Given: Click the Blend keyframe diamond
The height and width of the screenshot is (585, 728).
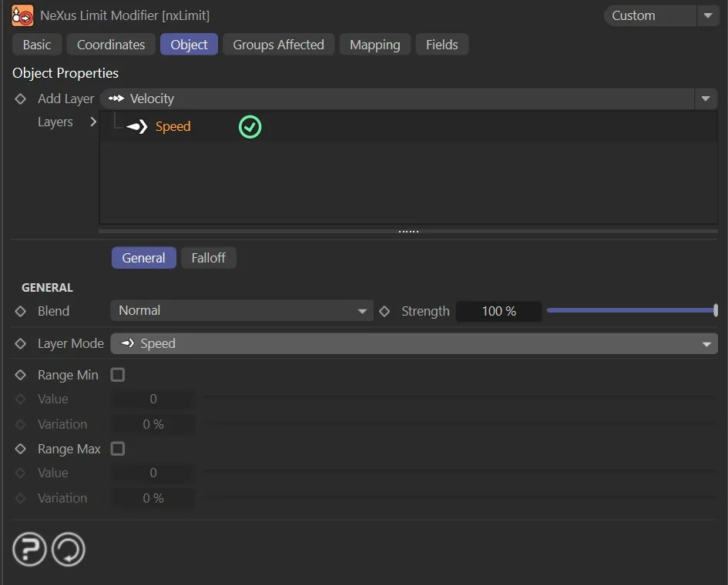Looking at the screenshot, I should click(21, 312).
